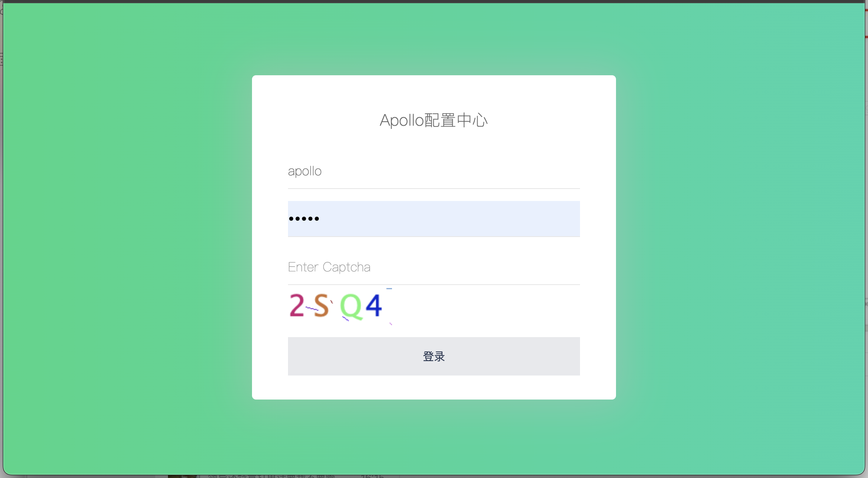Click the green background right of login card
Viewport: 868px width, 478px height.
point(740,237)
